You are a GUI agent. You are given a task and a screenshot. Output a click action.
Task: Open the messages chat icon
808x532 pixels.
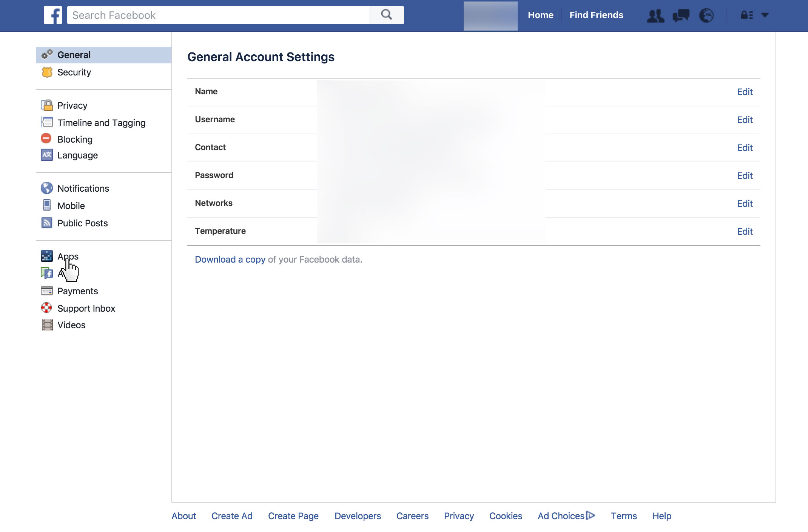pyautogui.click(x=681, y=15)
